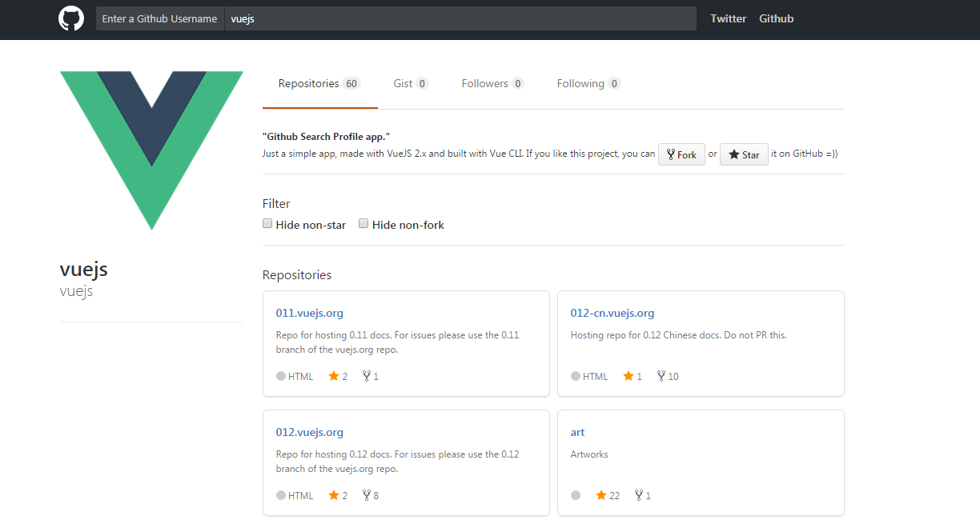The height and width of the screenshot is (524, 980).
Task: Click the grey language dot in art card
Action: point(576,495)
